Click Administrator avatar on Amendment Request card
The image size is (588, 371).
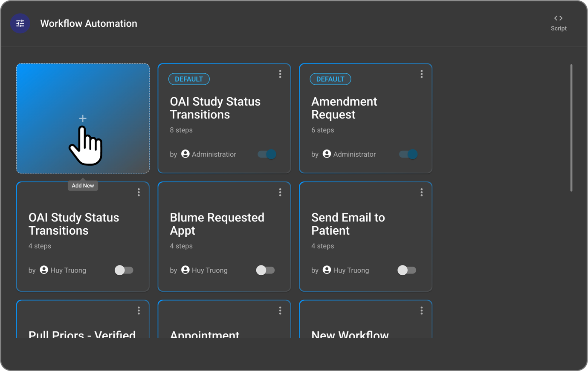pos(327,154)
